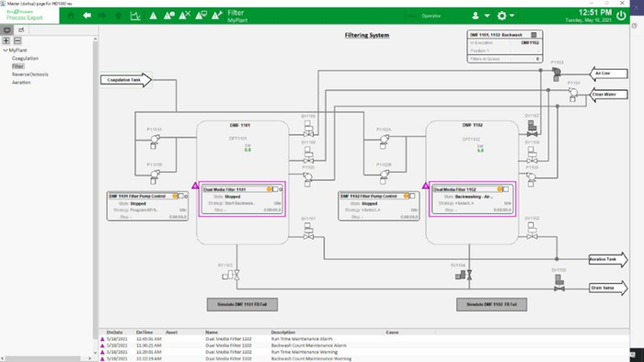This screenshot has width=644, height=362.
Task: Open the user account menu
Action: [x=479, y=16]
